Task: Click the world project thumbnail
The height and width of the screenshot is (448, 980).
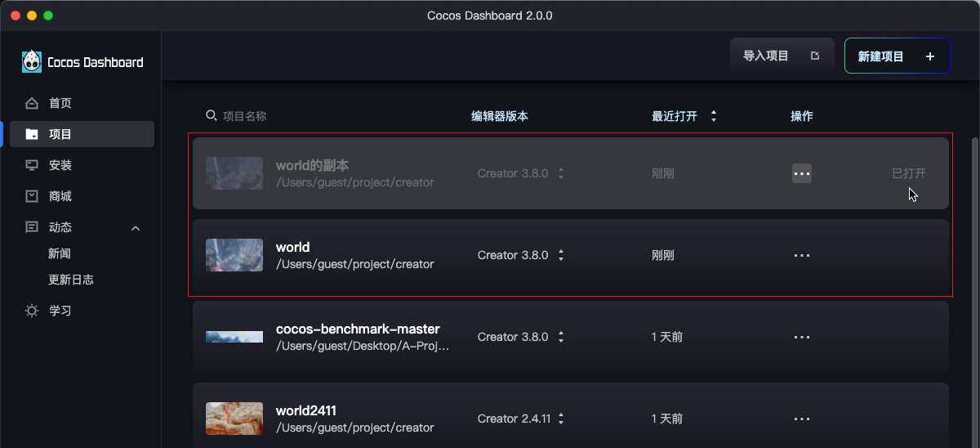Action: coord(234,255)
